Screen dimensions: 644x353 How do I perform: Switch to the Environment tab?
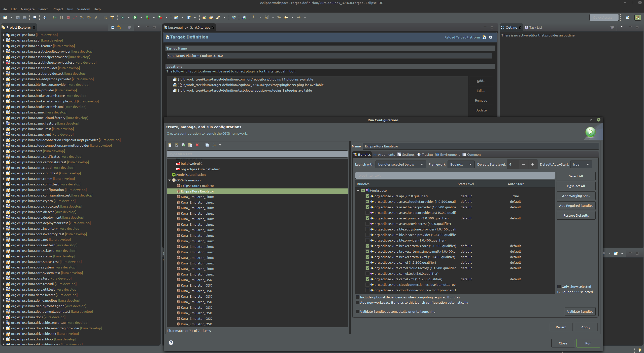[x=448, y=154]
